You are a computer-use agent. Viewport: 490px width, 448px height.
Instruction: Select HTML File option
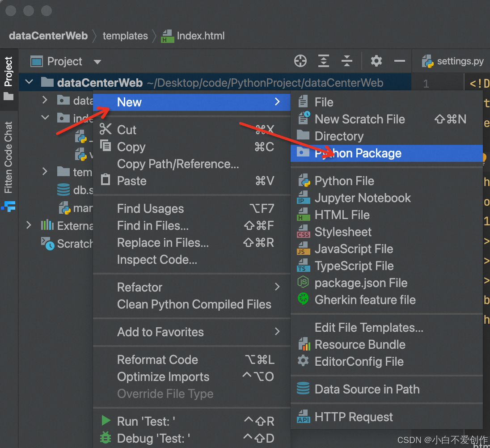click(387, 215)
